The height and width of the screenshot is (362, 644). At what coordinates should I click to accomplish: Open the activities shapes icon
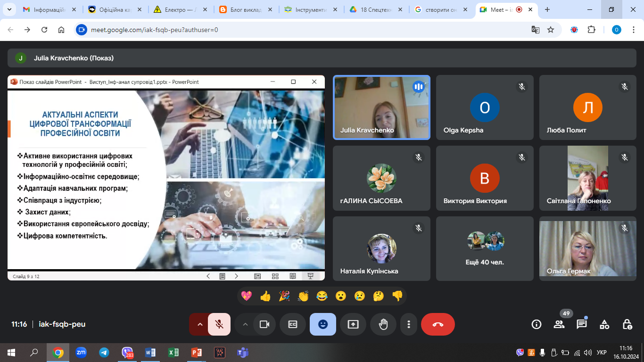pos(604,324)
